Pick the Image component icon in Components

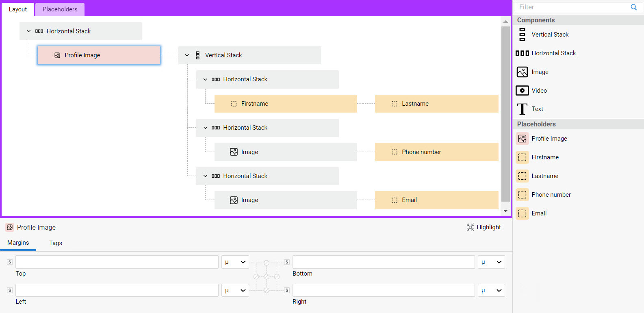coord(523,72)
